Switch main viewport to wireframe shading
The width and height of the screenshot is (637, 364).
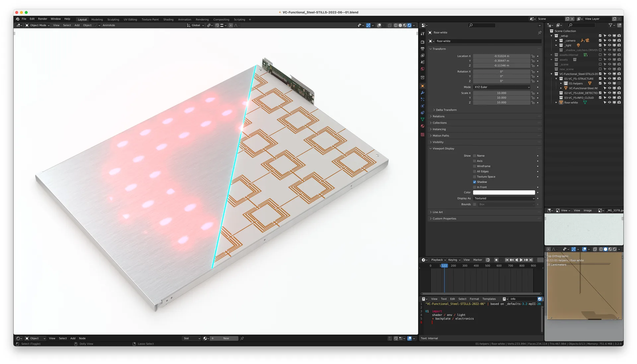point(395,25)
